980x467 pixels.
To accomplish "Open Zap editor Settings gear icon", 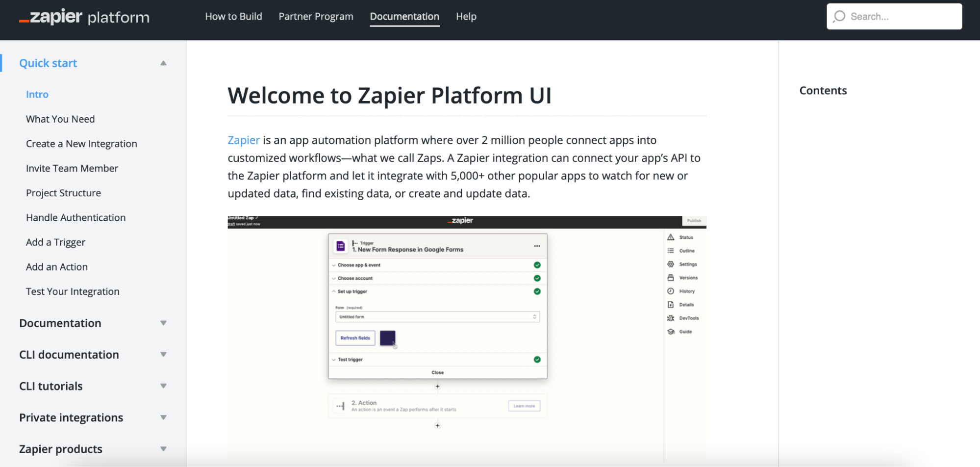I will click(x=671, y=264).
